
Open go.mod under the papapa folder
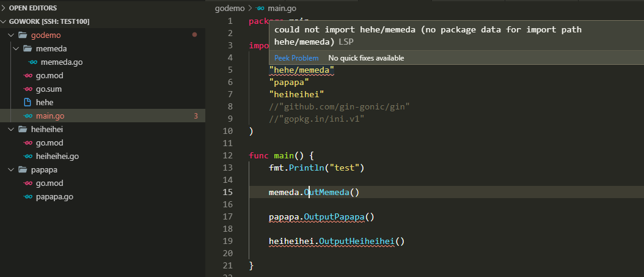click(x=49, y=183)
